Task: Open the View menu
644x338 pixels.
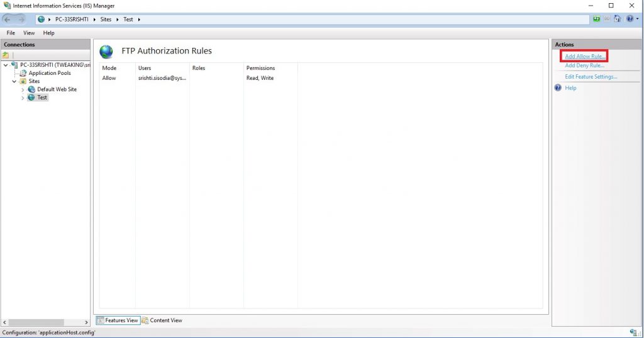Action: (29, 33)
